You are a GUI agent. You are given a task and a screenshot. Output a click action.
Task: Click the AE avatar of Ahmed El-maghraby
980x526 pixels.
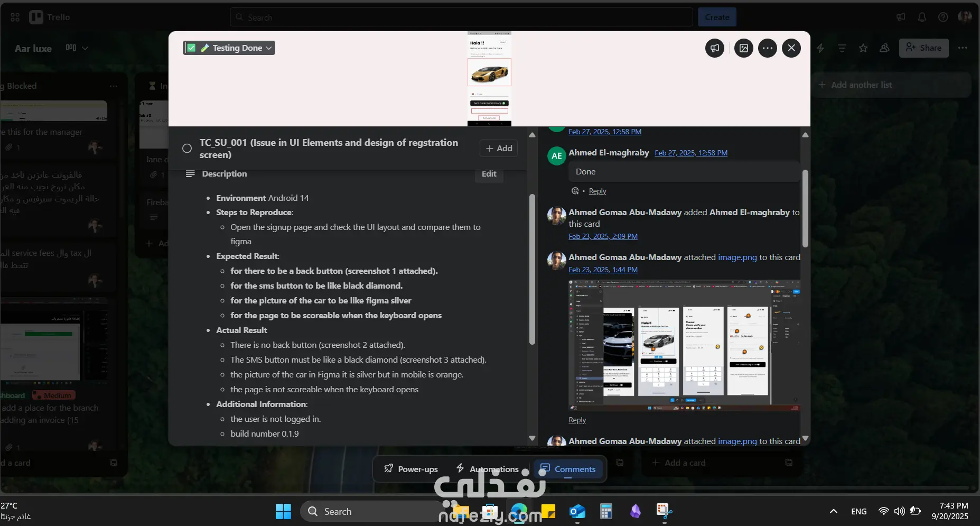click(x=557, y=156)
